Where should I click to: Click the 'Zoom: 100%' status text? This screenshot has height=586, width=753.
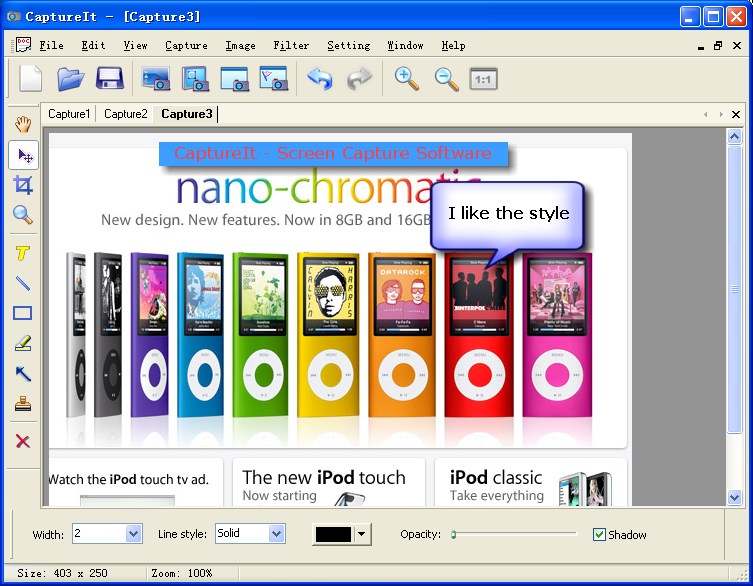[x=182, y=573]
